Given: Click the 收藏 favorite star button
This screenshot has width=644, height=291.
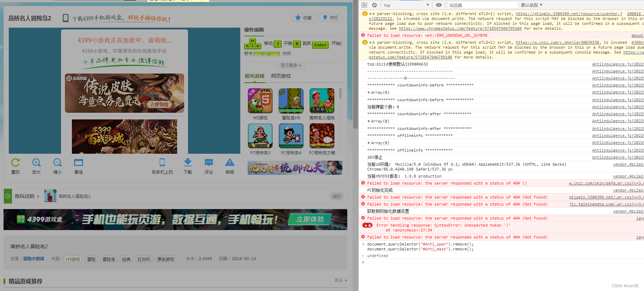Looking at the screenshot, I should tap(304, 18).
